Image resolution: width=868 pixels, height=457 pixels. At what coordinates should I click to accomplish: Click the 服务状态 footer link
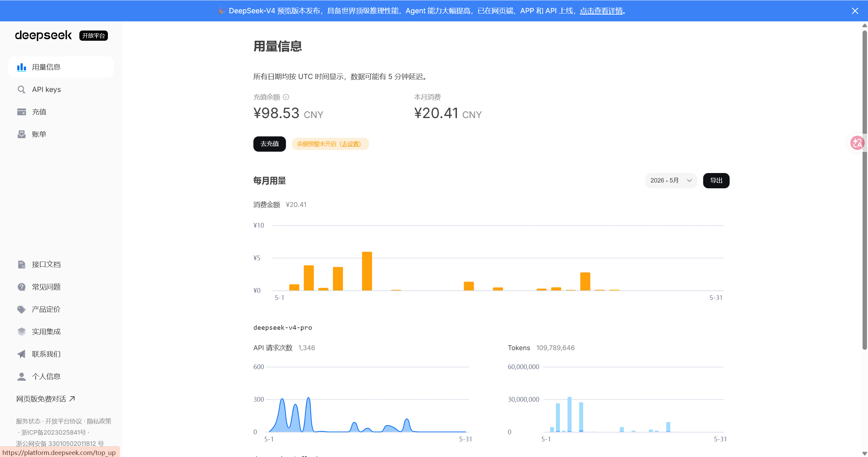click(28, 421)
